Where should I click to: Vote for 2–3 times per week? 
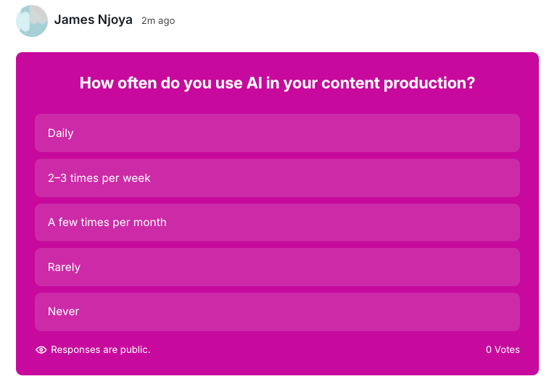pyautogui.click(x=277, y=178)
